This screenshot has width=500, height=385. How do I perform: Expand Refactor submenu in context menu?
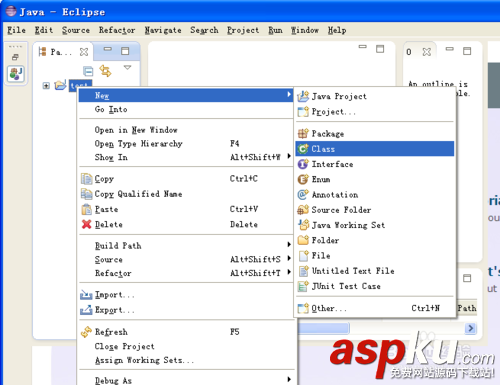(186, 273)
